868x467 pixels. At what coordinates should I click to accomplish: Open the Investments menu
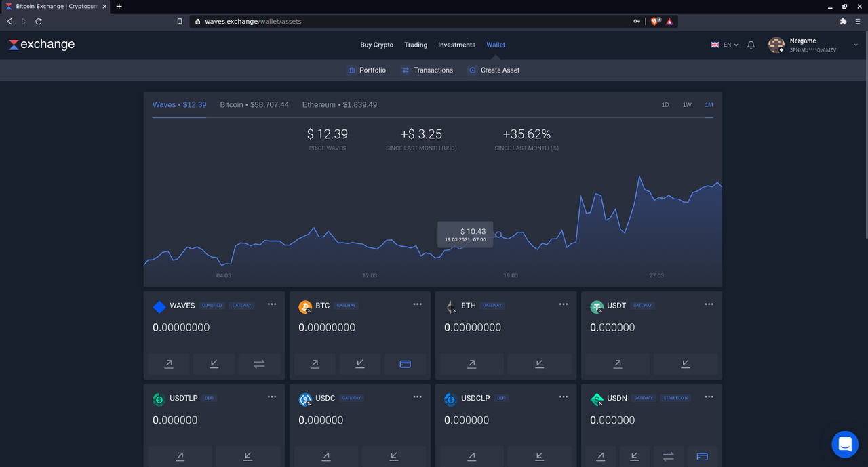tap(456, 45)
